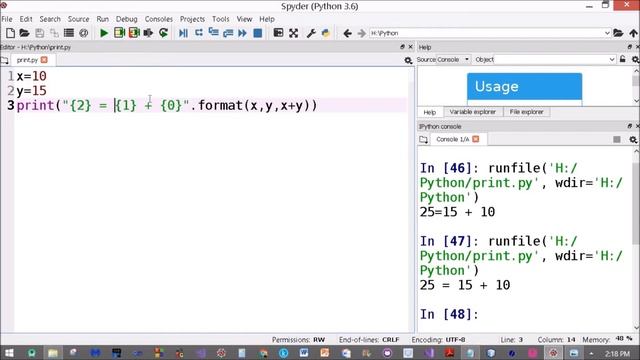
Task: Open the Edit menu
Action: pyautogui.click(x=26, y=19)
